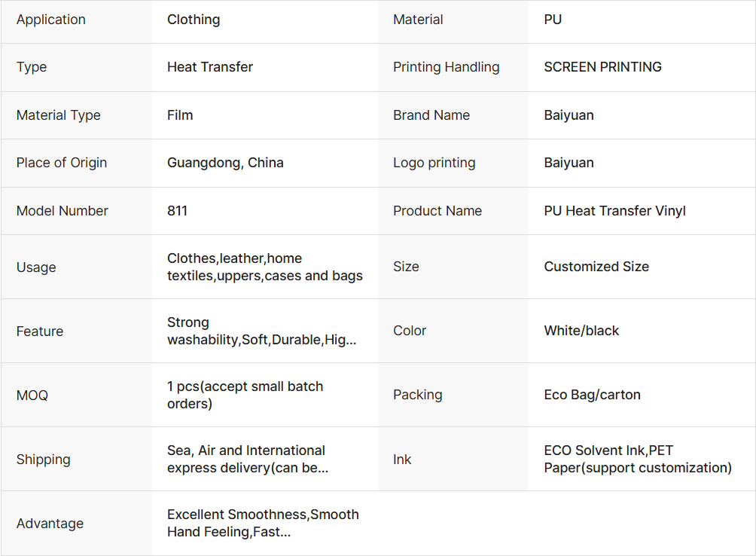
Task: Click the ECO Solvent Ink value
Action: [x=637, y=460]
